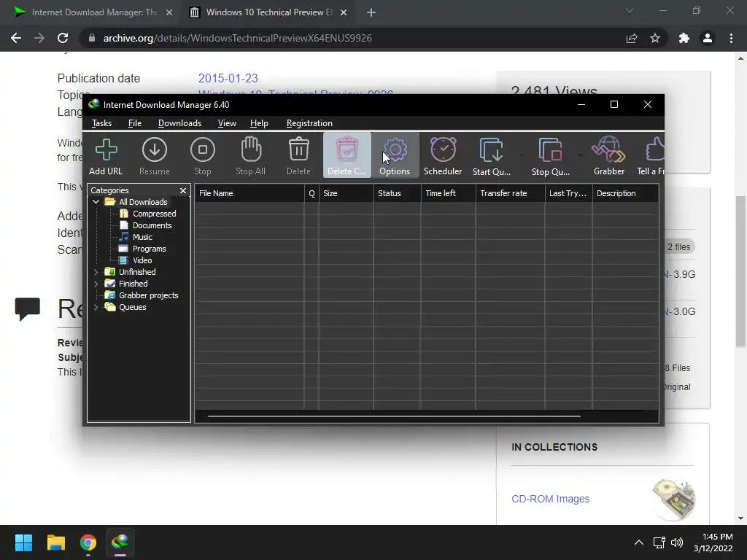Viewport: 747px width, 560px height.
Task: Bookmark this page with star icon
Action: [x=655, y=38]
